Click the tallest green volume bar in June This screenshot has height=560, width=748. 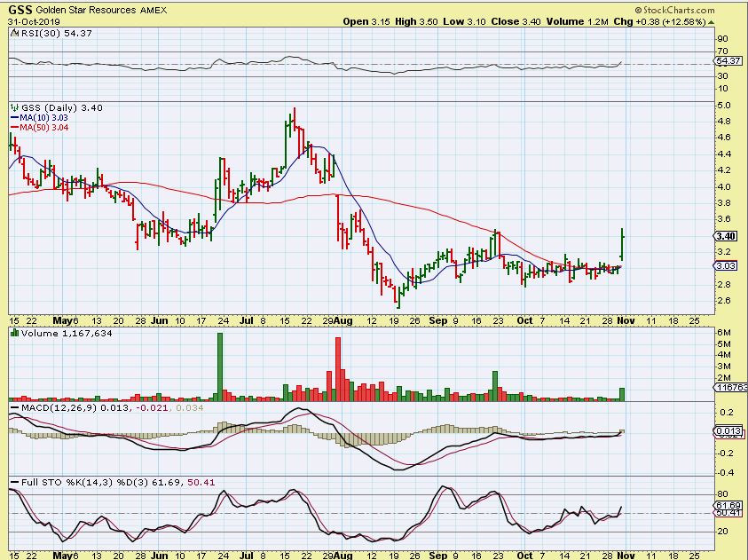click(220, 366)
